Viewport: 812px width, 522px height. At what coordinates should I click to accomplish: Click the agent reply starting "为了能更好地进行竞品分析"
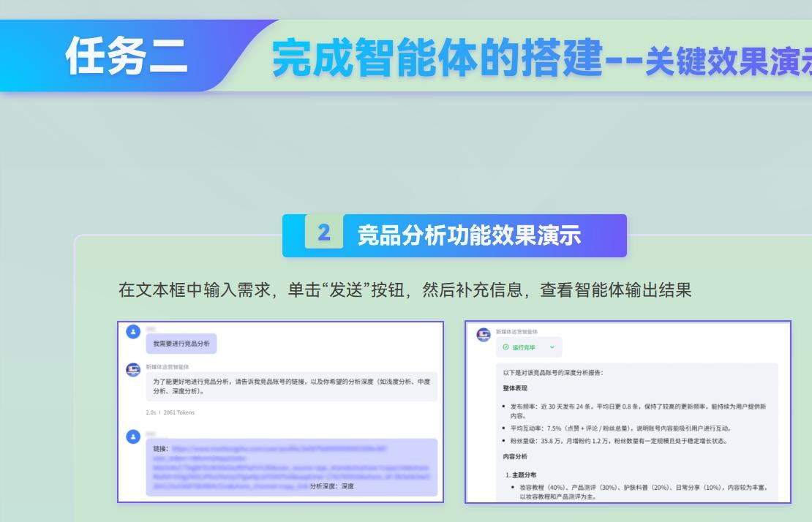292,387
